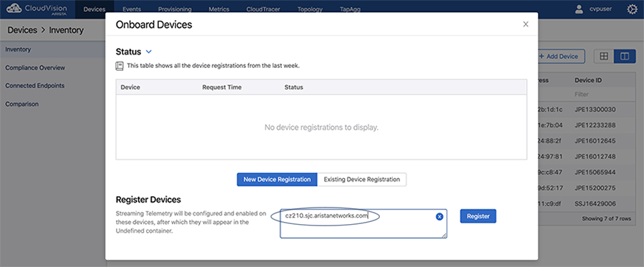Select Compliance Overview in sidebar
The image size is (644, 267).
click(35, 68)
